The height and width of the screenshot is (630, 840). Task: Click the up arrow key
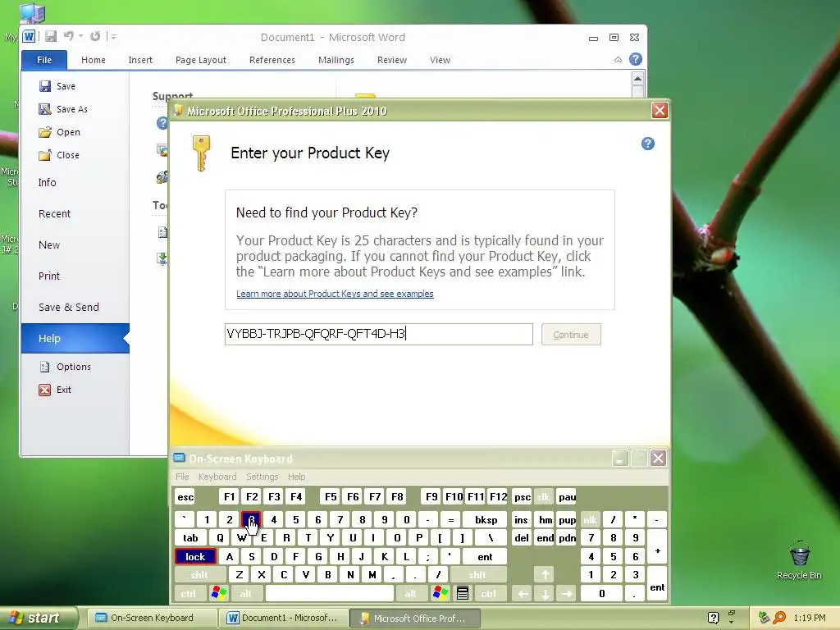[x=545, y=575]
